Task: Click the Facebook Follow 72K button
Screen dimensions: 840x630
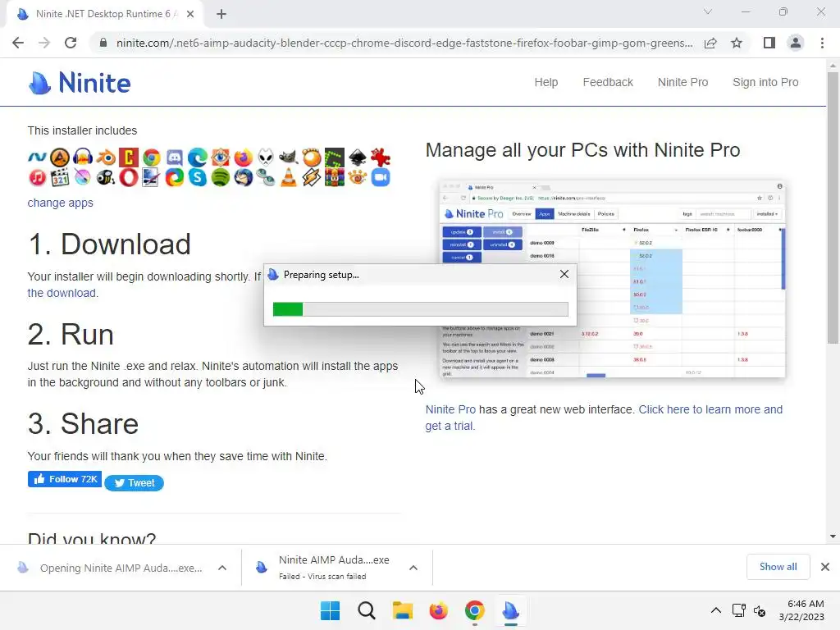Action: click(x=65, y=479)
